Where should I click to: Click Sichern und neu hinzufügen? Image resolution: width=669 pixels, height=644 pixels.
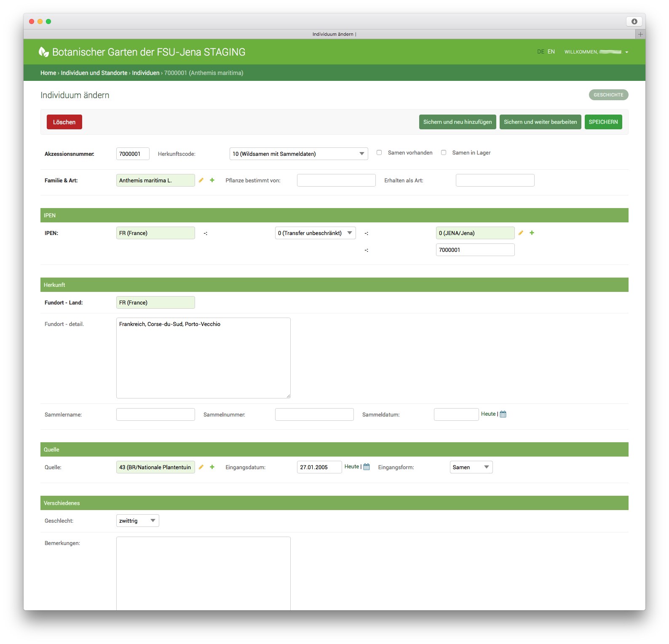(x=458, y=122)
